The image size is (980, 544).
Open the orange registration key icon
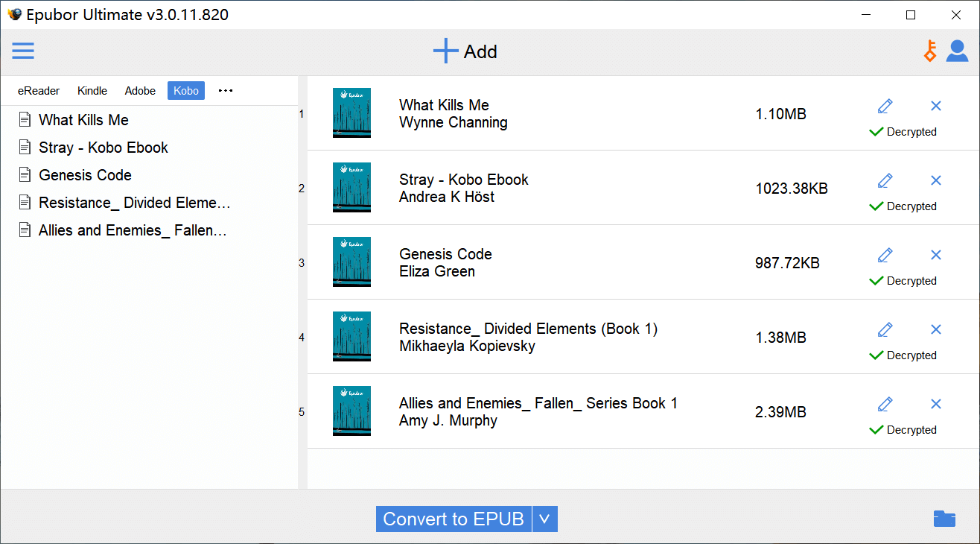pyautogui.click(x=930, y=51)
